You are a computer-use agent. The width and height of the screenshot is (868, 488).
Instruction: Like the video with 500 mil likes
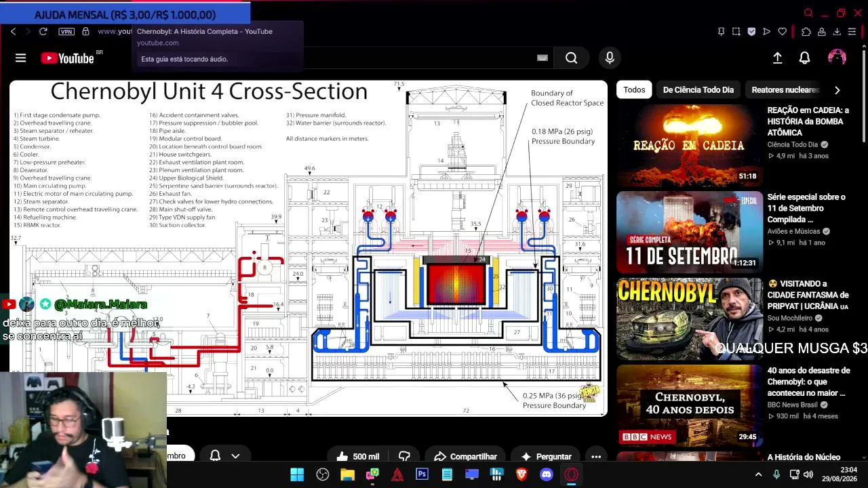[x=358, y=456]
